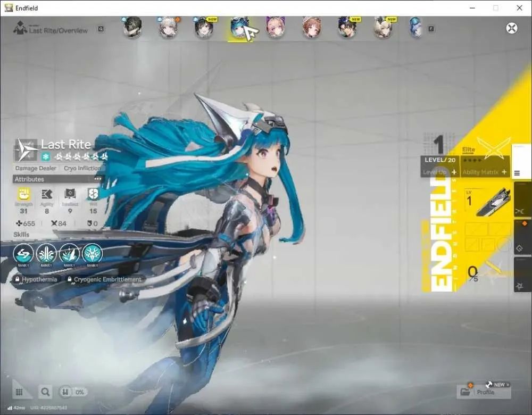Click the Strength attribute icon
532x415 pixels.
tap(24, 194)
